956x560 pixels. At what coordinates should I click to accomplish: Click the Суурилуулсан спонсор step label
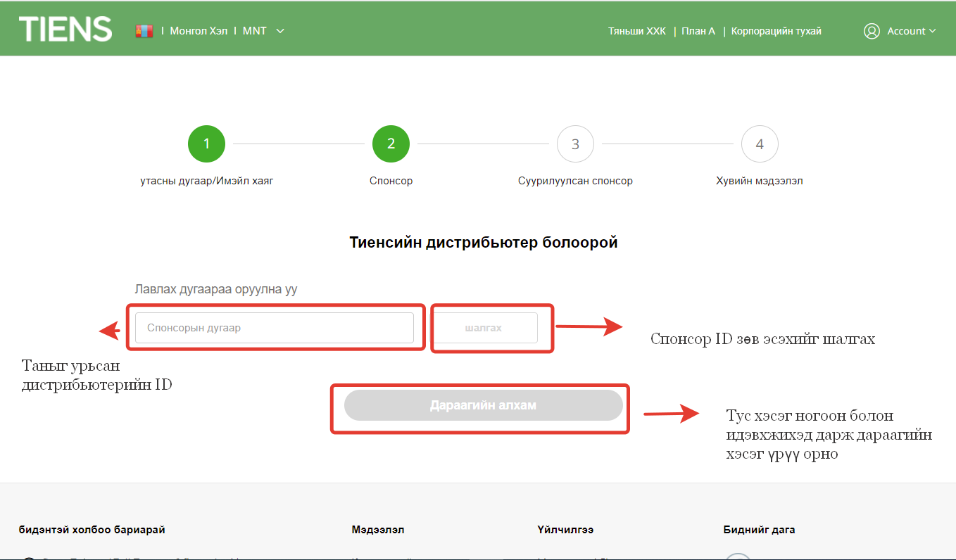click(575, 181)
